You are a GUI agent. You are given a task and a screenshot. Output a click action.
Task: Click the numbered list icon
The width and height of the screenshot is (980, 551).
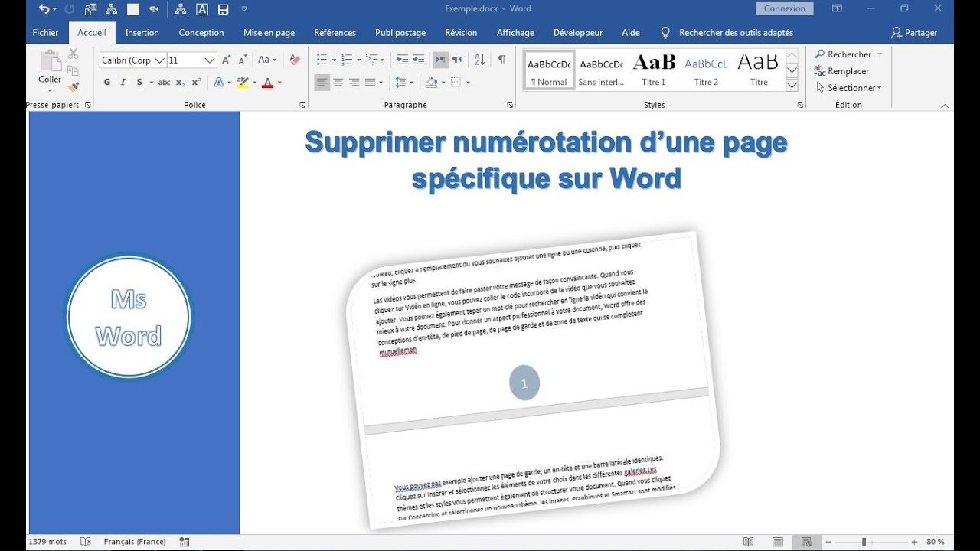click(347, 60)
